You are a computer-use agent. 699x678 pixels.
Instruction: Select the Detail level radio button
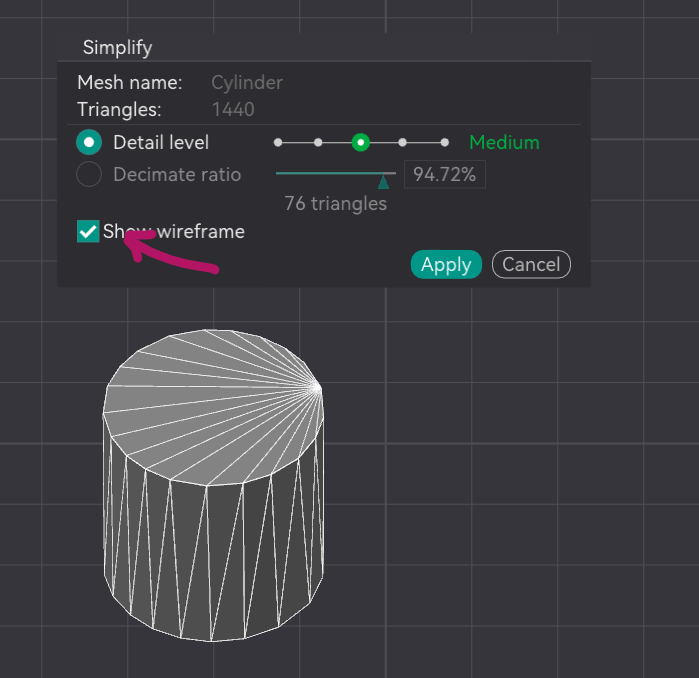click(x=89, y=142)
